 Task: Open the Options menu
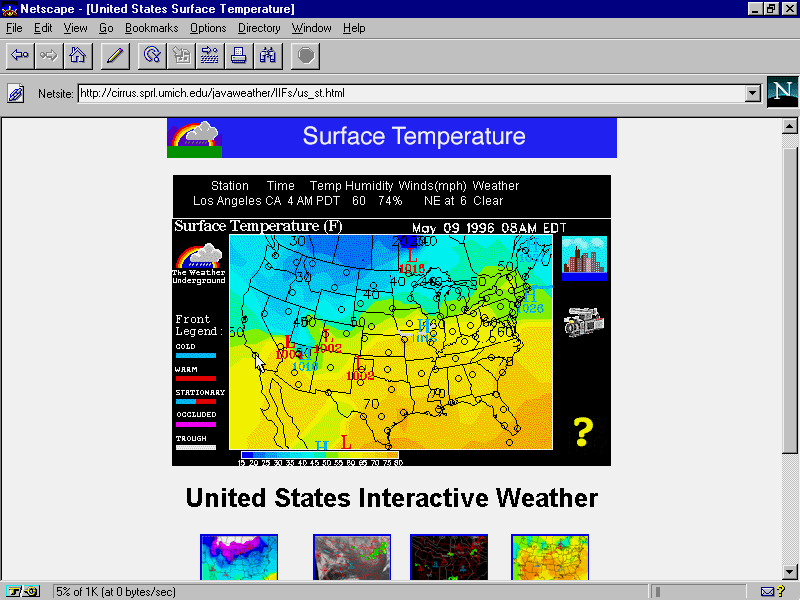(208, 28)
